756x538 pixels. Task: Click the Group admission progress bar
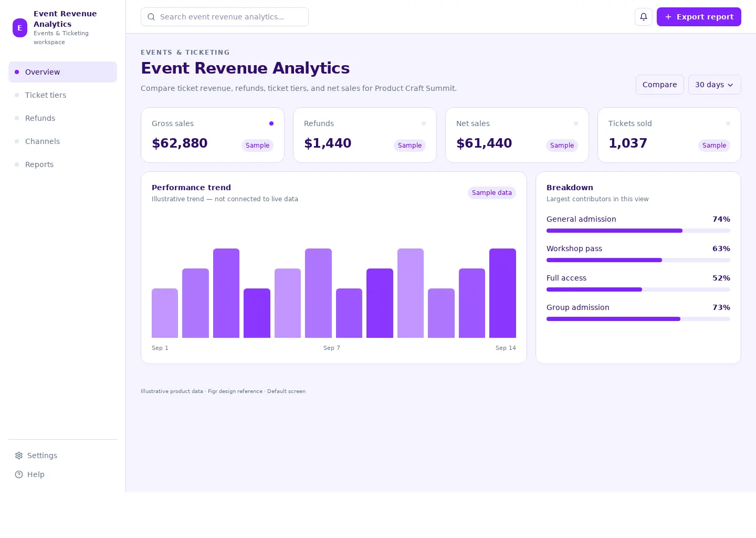click(x=638, y=319)
